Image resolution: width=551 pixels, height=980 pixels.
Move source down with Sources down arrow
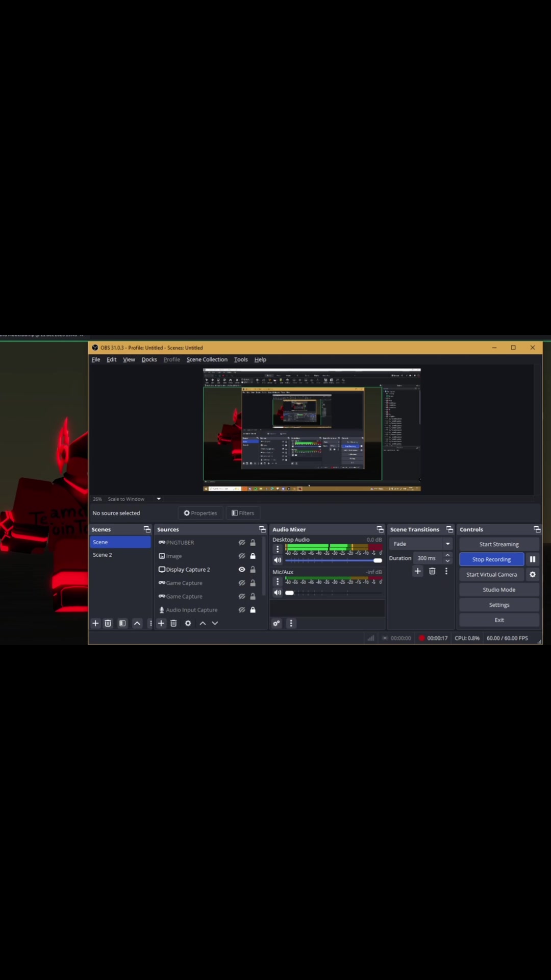(x=215, y=623)
